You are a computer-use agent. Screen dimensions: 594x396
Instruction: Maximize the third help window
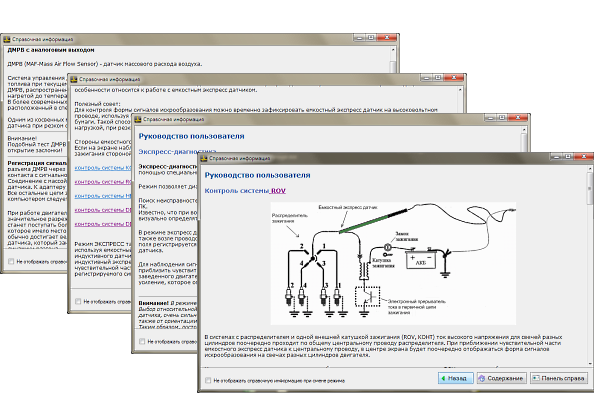tap(502, 117)
